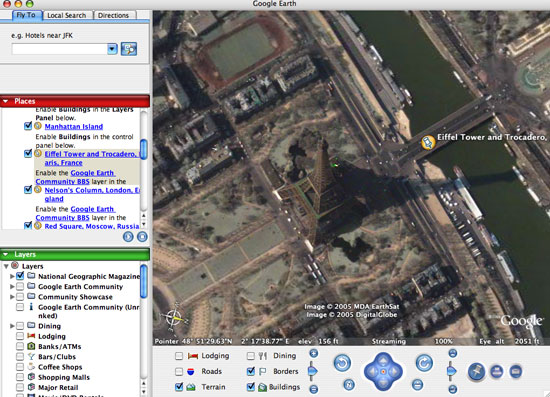The height and width of the screenshot is (397, 550).
Task: Uncheck the Terrain checkbox
Action: pyautogui.click(x=179, y=387)
